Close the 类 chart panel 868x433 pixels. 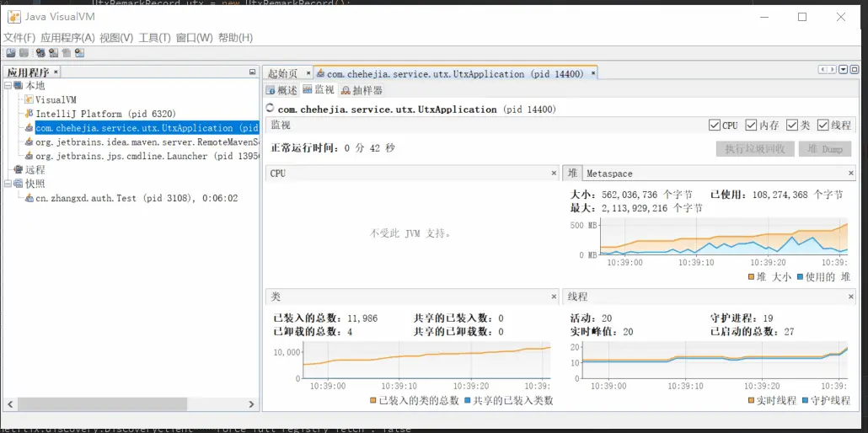point(554,297)
